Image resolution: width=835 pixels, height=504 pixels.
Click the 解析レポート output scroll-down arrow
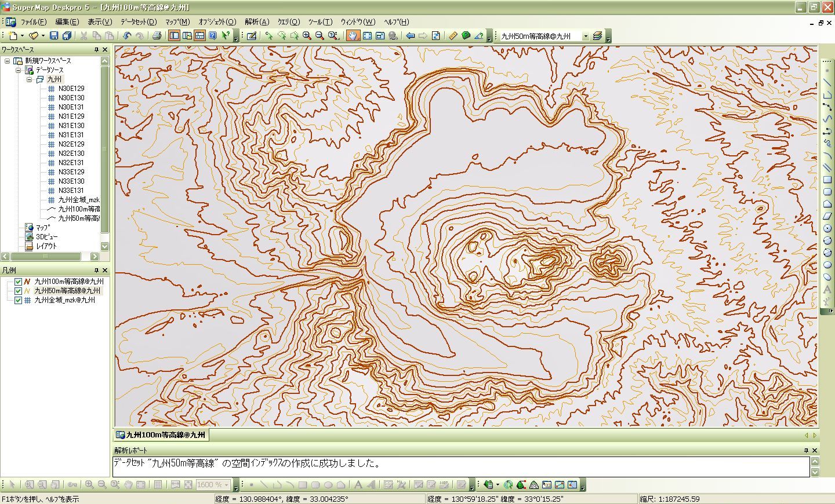point(815,472)
